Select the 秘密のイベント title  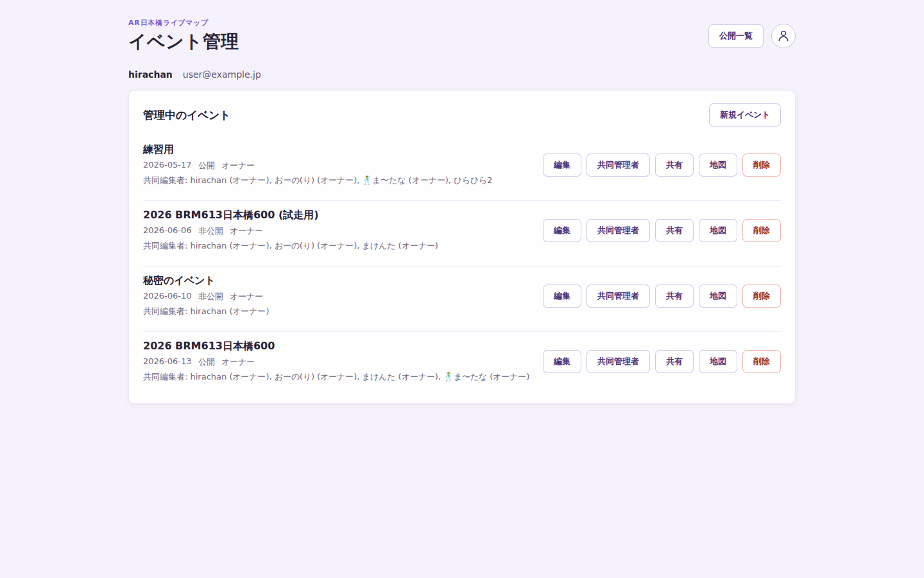coord(178,281)
